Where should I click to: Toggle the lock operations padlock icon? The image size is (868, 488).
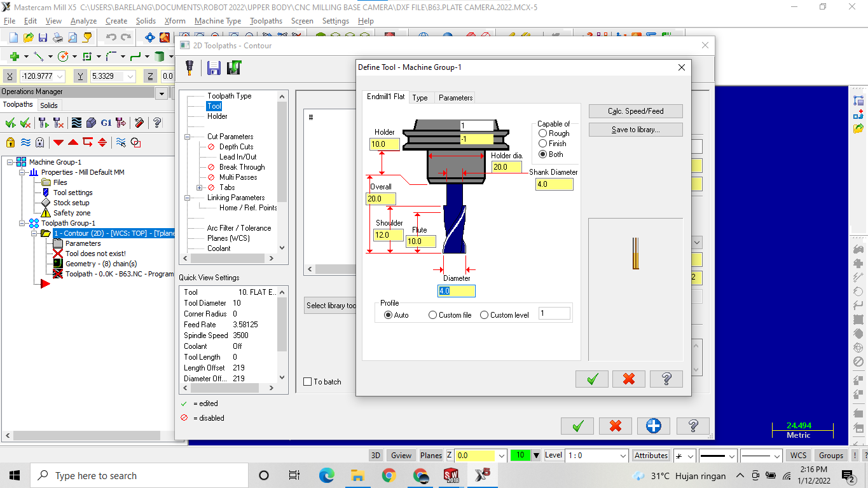coord(10,142)
